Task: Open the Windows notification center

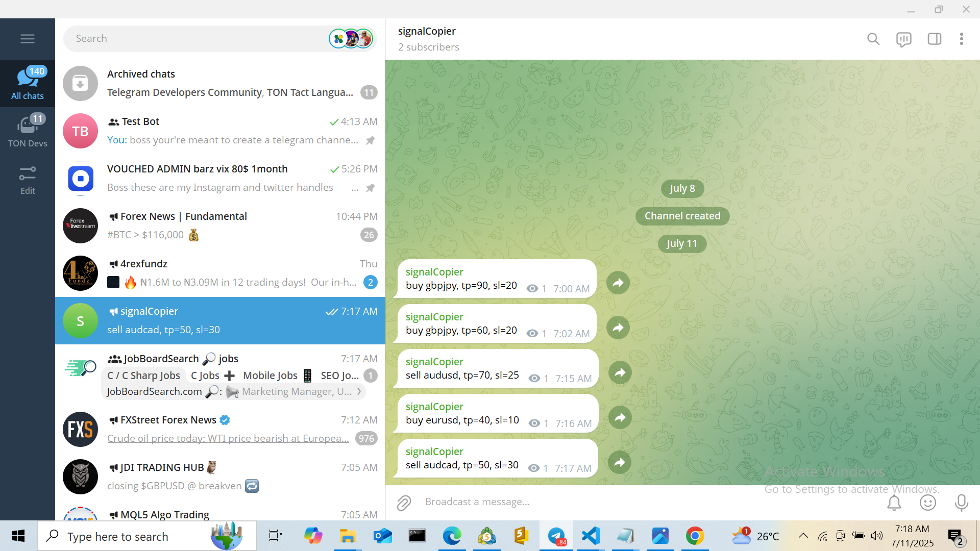Action: pyautogui.click(x=956, y=537)
